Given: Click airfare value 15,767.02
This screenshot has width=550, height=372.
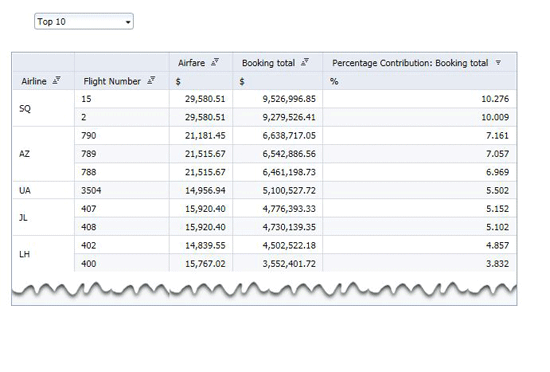Looking at the screenshot, I should (x=205, y=264).
